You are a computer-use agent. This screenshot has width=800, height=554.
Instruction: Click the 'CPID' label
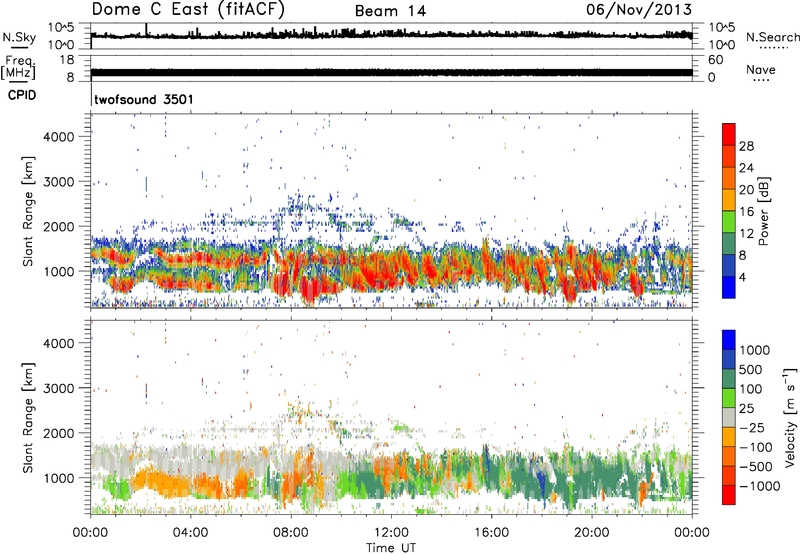click(22, 95)
